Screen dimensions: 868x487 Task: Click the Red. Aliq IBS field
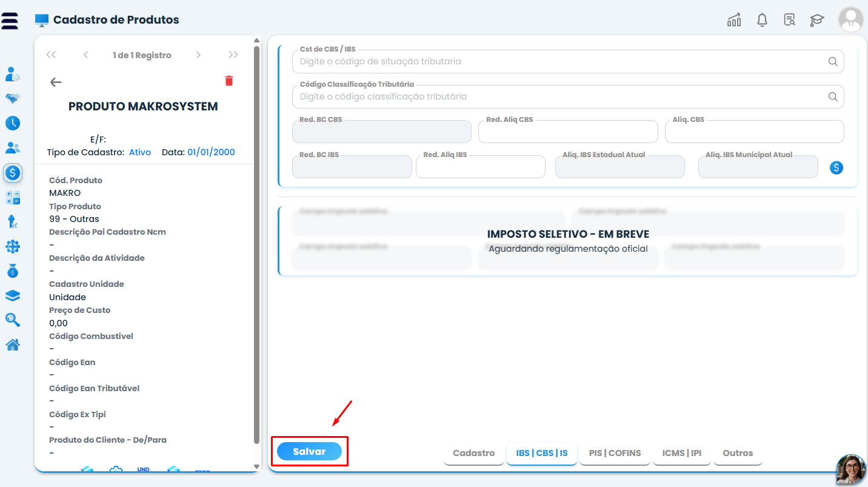[481, 167]
